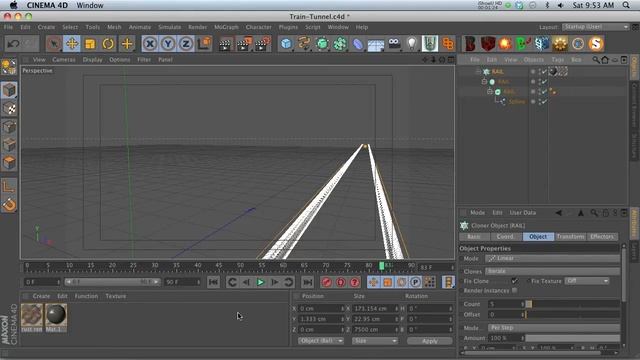Open the Size mode dropdown
The height and width of the screenshot is (360, 640).
375,341
